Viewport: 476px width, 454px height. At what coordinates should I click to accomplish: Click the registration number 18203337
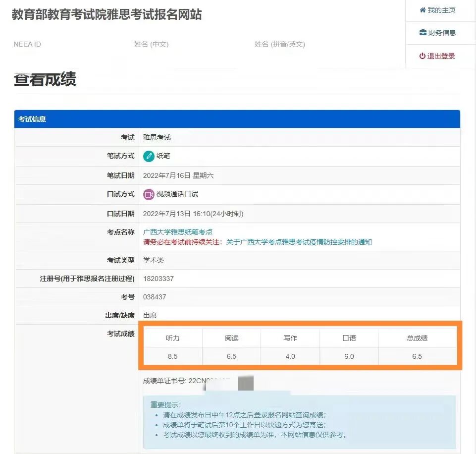coord(159,278)
